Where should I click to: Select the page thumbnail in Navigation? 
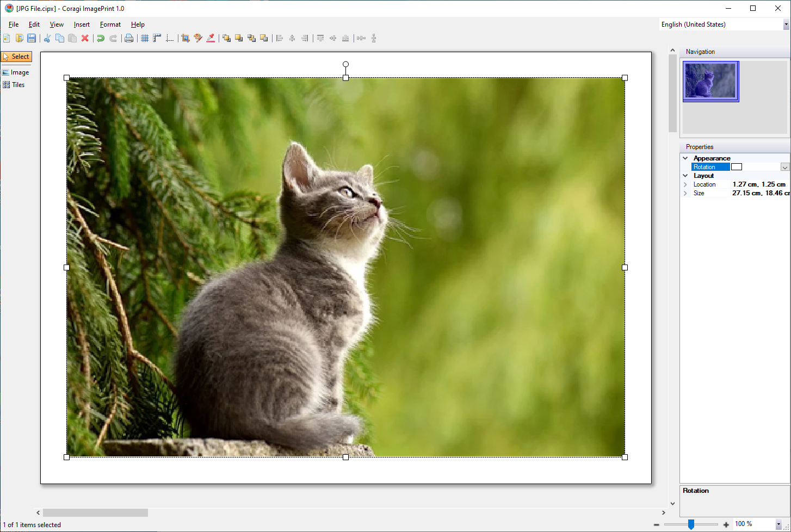tap(710, 81)
